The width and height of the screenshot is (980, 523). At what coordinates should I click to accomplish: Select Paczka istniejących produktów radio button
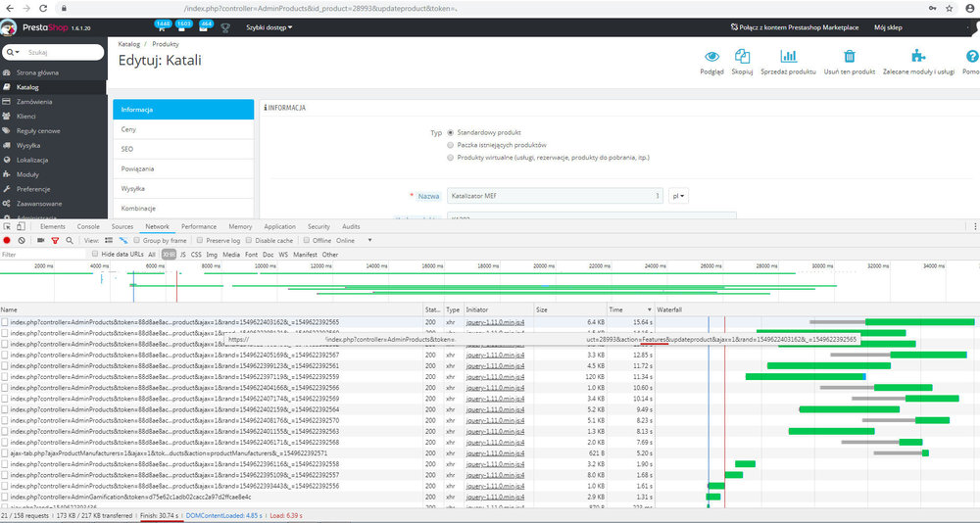coord(450,144)
